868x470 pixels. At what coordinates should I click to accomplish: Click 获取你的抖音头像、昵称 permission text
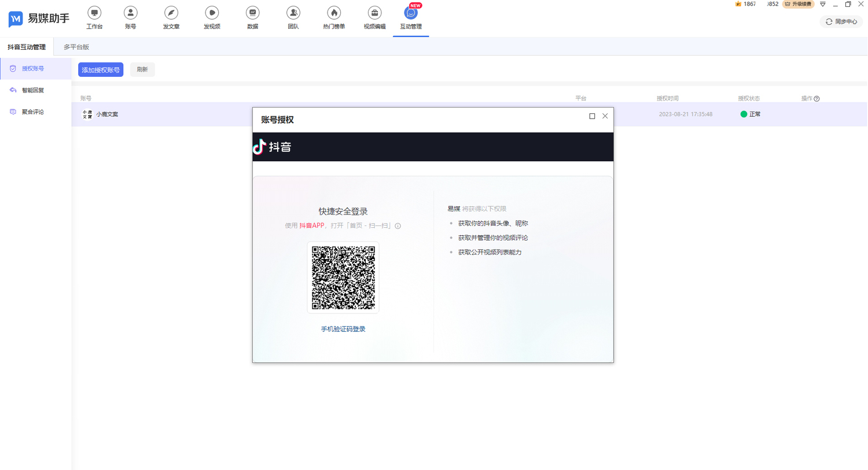pyautogui.click(x=493, y=223)
